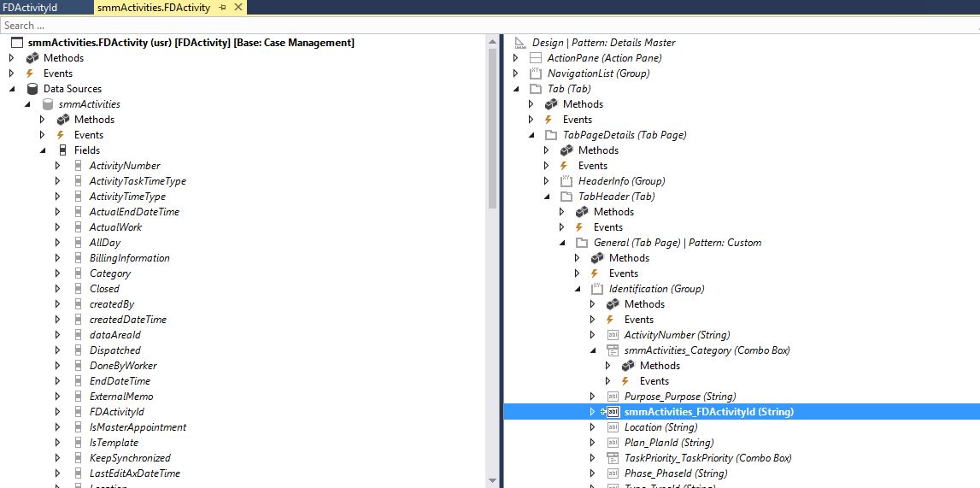Click the Phase_PhaseId string control icon
This screenshot has height=488, width=980.
[x=613, y=473]
